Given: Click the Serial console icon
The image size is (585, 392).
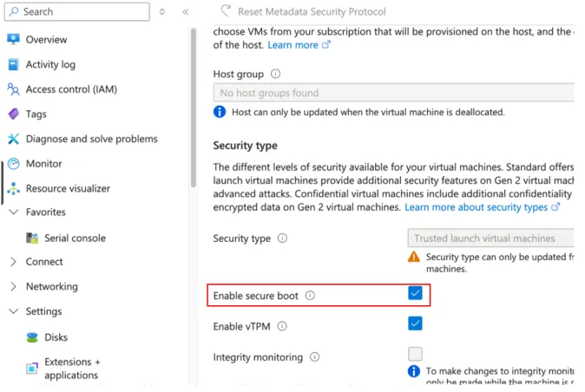Looking at the screenshot, I should tap(32, 238).
